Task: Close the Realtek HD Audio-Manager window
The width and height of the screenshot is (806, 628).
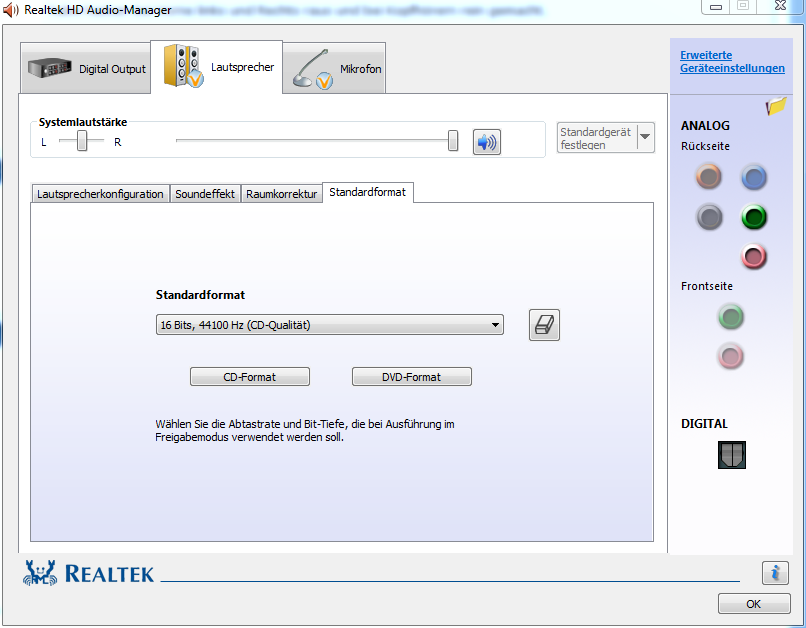Action: 780,6
